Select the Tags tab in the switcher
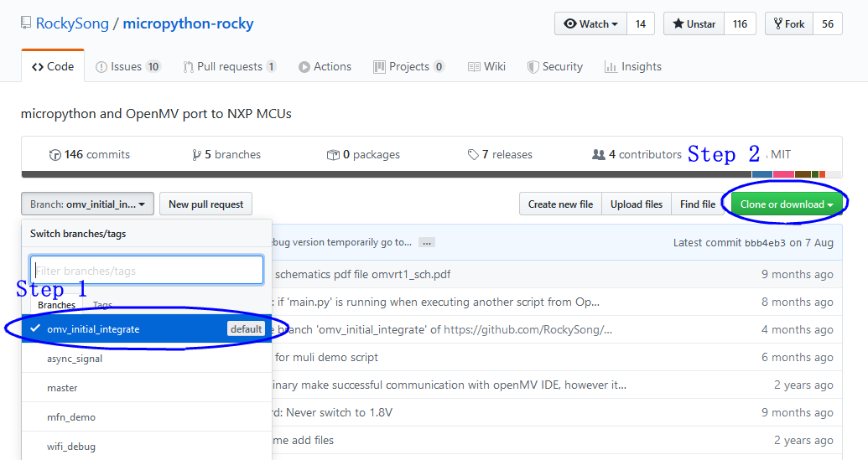This screenshot has height=460, width=868. tap(102, 305)
